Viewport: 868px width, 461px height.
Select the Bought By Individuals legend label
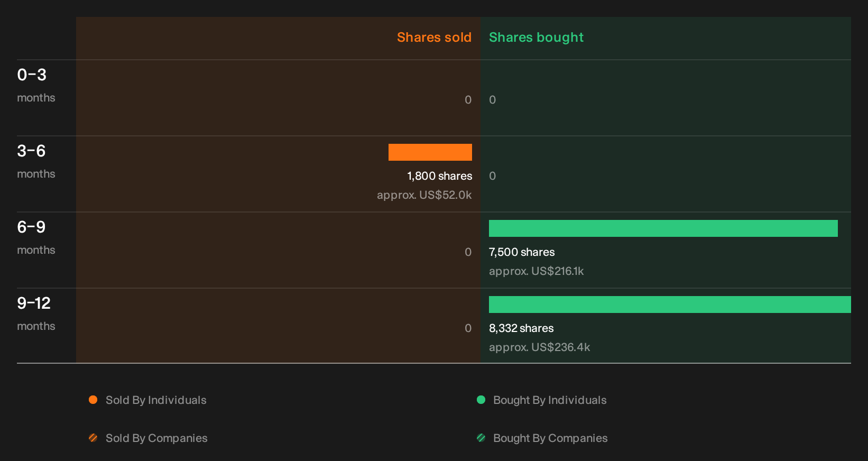550,400
